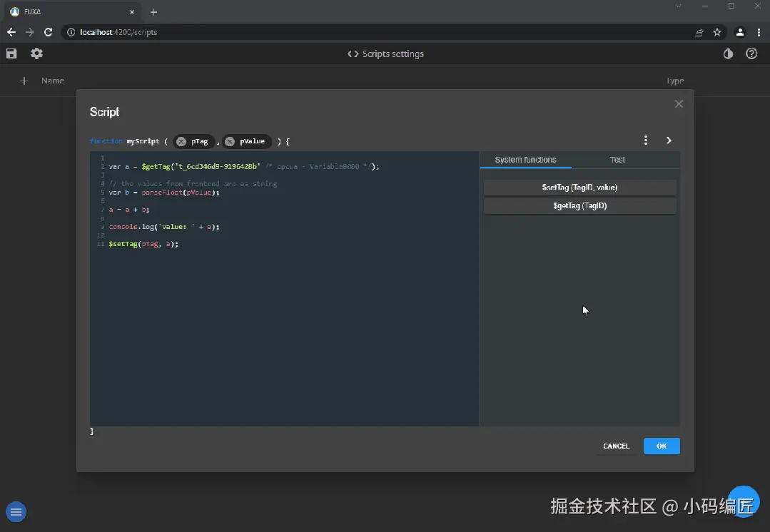
Task: Add a new script with plus icon
Action: [x=24, y=81]
